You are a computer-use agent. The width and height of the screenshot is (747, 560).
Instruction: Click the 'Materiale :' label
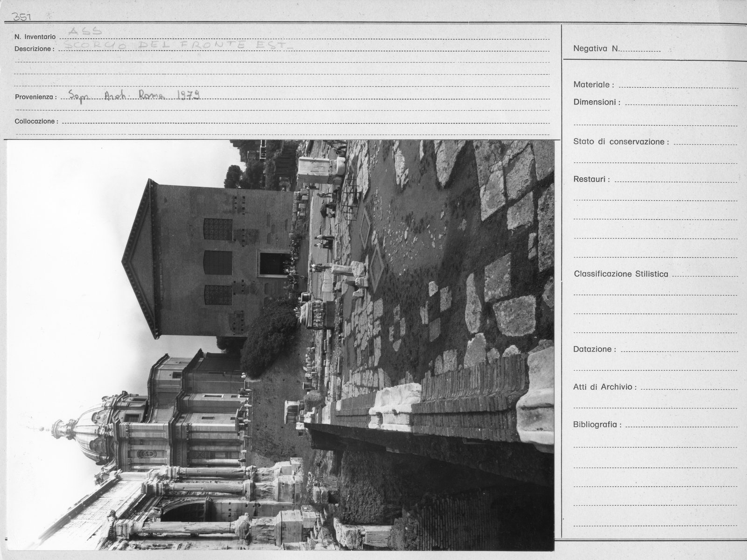point(594,85)
